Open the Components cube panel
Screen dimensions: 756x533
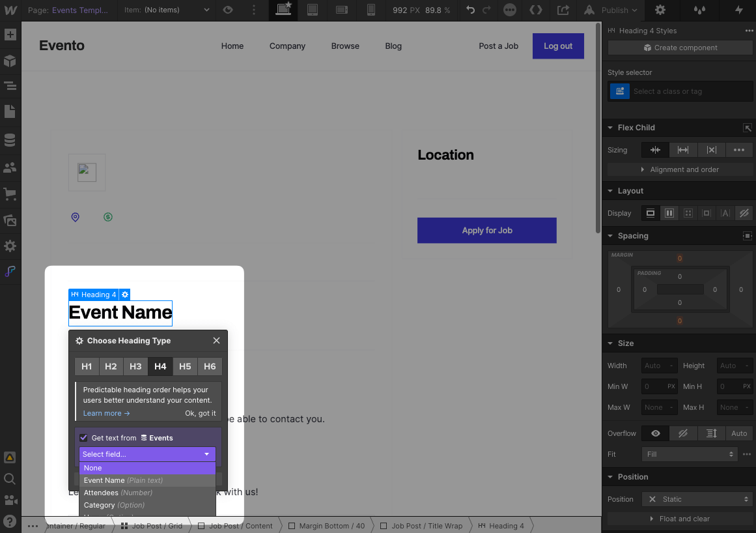coord(10,61)
